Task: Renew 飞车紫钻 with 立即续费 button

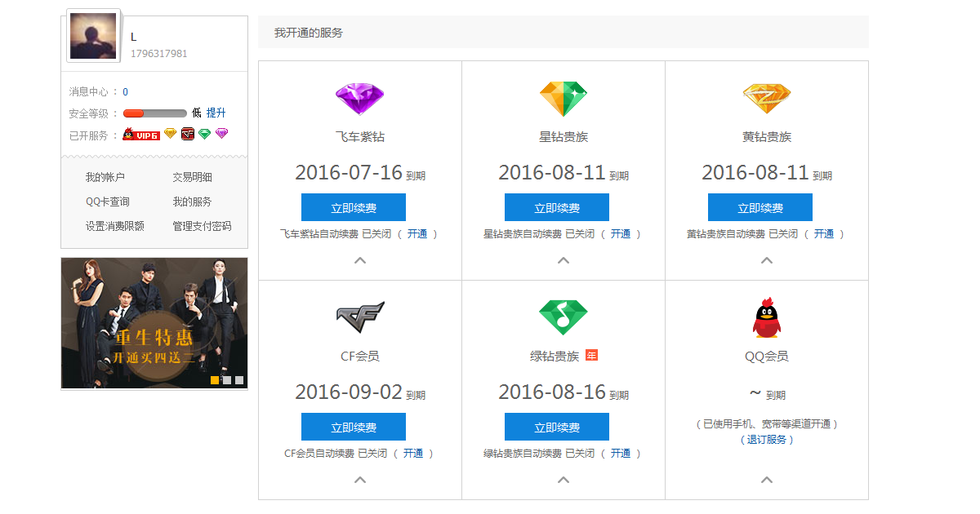Action: 354,207
